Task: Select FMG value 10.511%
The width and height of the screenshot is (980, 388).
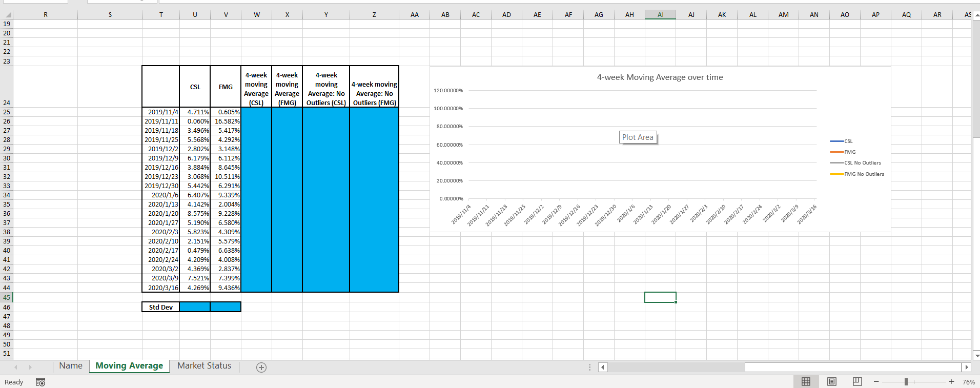Action: click(x=226, y=176)
